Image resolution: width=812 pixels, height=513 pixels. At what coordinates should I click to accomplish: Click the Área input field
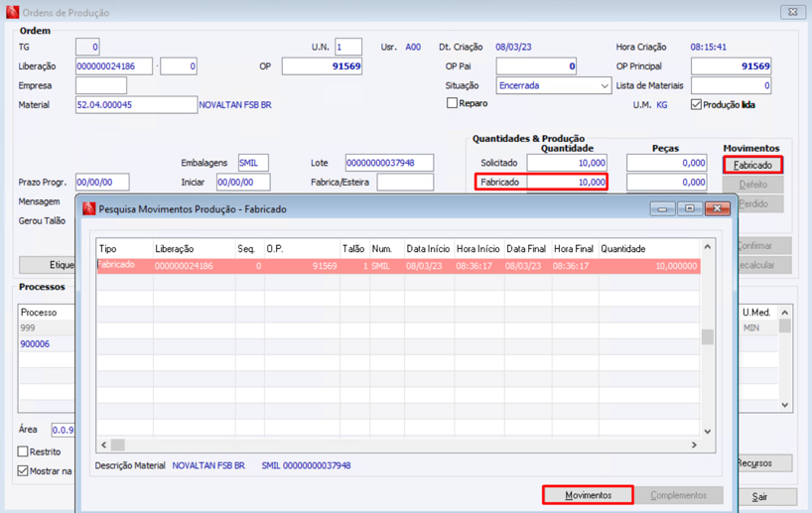[x=64, y=430]
